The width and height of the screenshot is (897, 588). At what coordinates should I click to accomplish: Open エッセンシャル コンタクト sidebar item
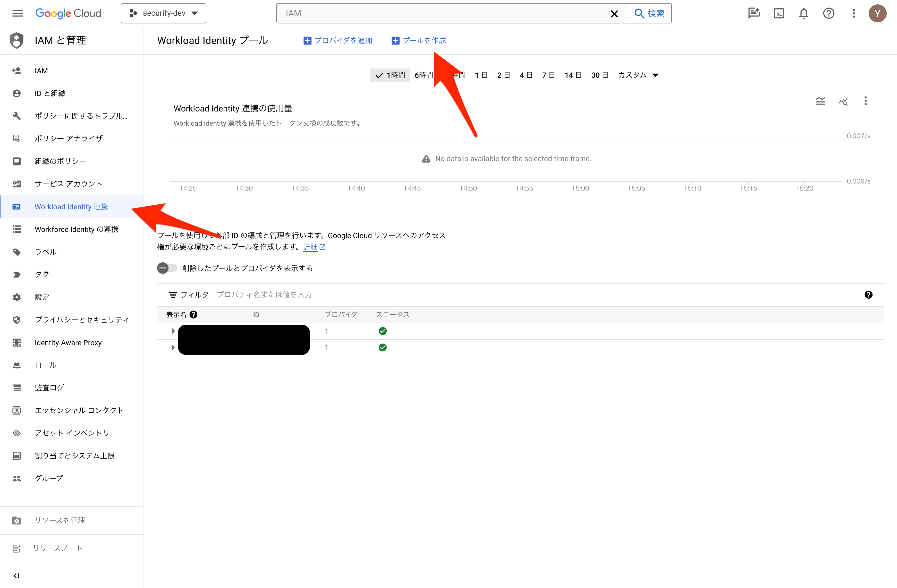click(72, 411)
